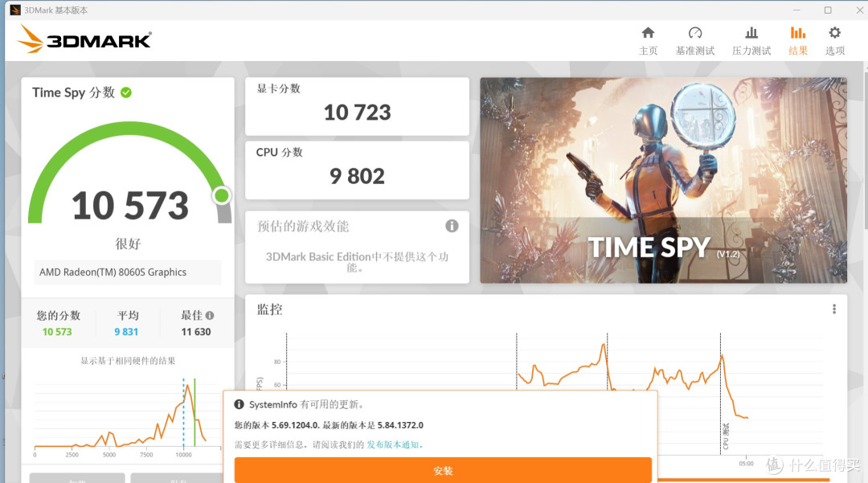The width and height of the screenshot is (868, 483).
Task: Maximize the 3DMark window
Action: [828, 10]
